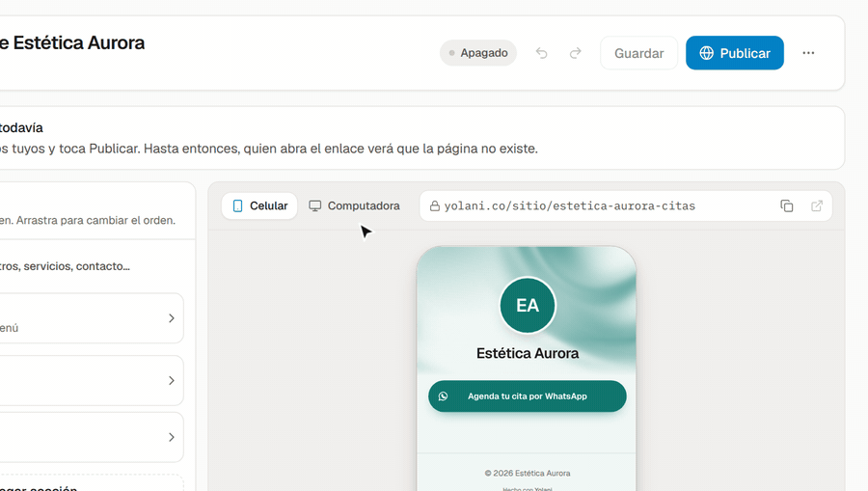The image size is (868, 491).
Task: Expand the section row ending in 'enú'
Action: point(92,318)
